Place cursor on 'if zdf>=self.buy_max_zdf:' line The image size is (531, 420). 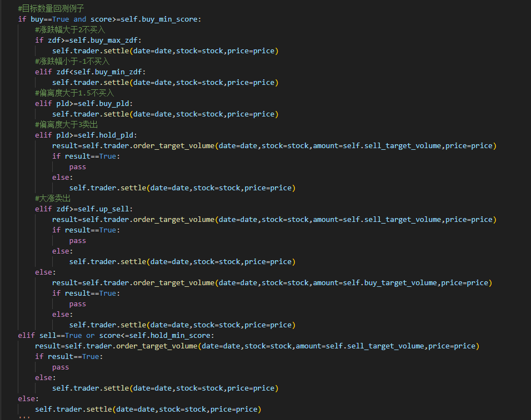88,41
